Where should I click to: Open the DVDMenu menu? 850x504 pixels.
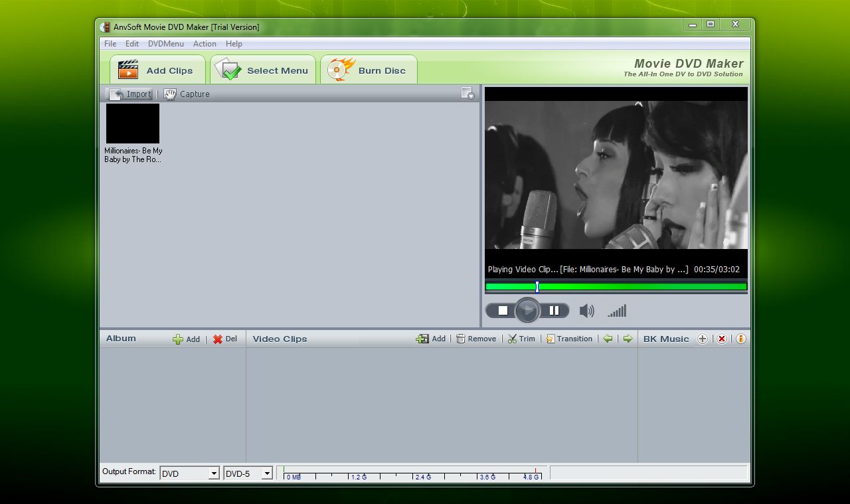166,44
